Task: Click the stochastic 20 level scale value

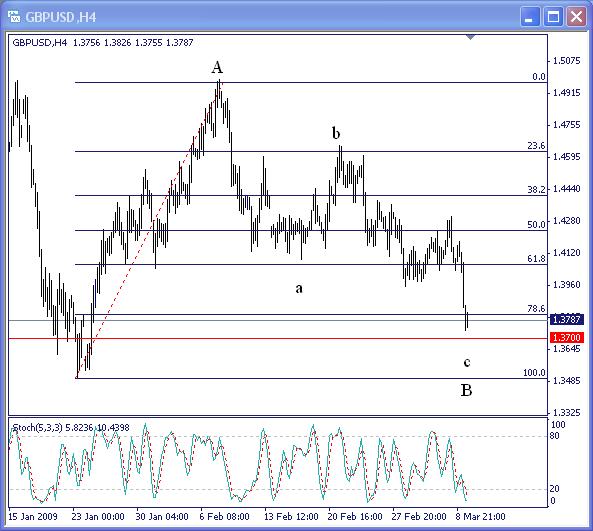Action: pos(554,489)
